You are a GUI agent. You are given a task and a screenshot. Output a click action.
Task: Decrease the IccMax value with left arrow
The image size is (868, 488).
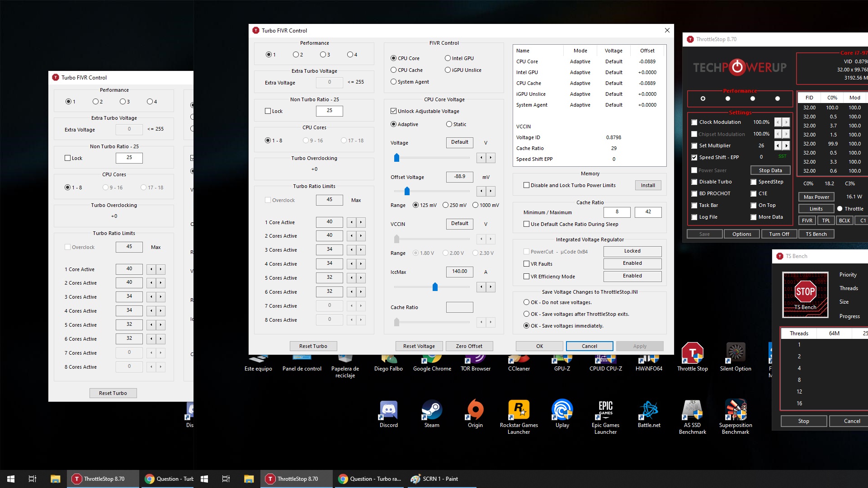tap(481, 287)
